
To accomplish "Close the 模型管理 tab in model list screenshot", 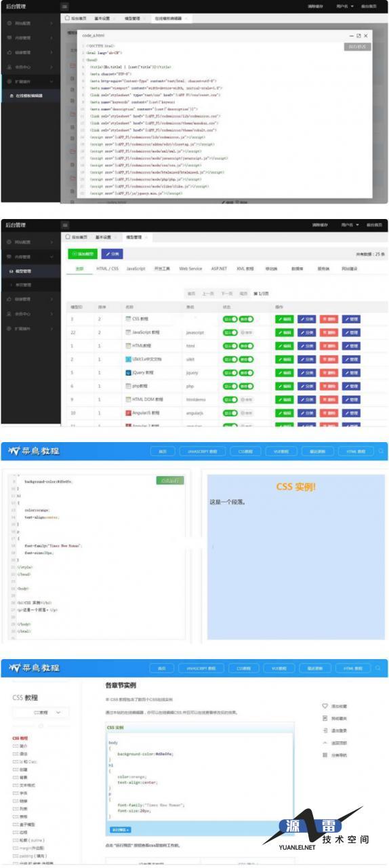I will click(x=146, y=237).
